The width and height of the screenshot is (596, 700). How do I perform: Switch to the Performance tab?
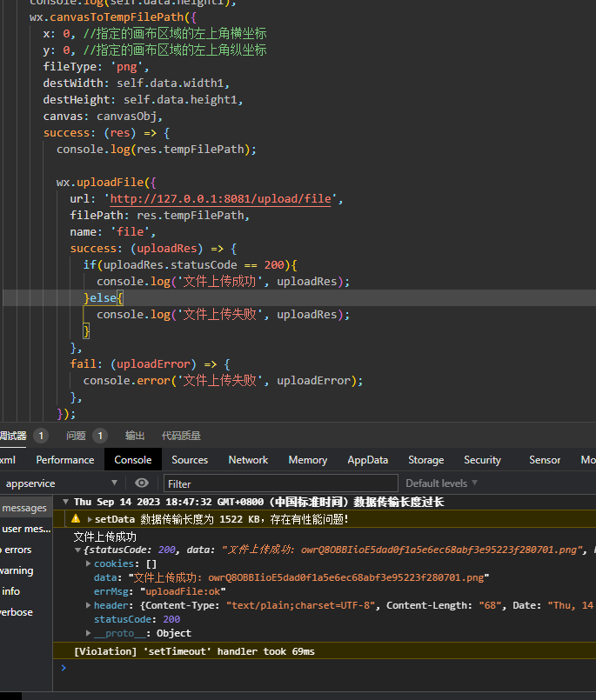[65, 460]
